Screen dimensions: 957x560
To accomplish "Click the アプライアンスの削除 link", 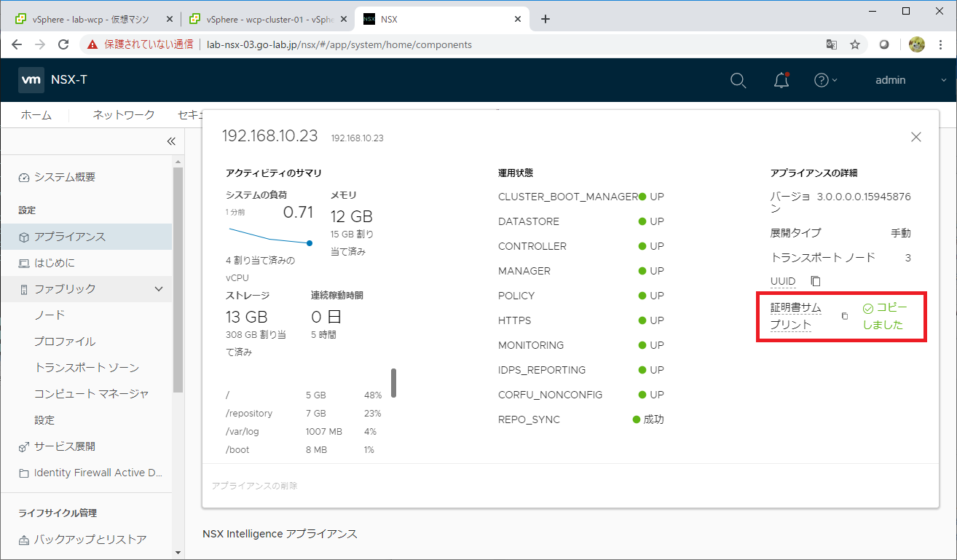I will [255, 486].
